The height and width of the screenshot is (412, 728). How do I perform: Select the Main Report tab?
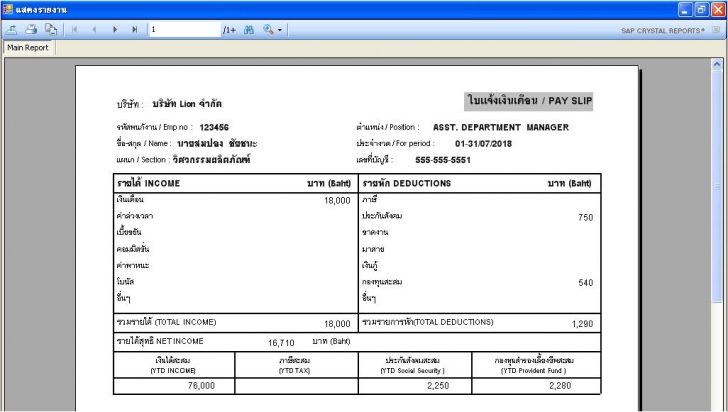28,47
